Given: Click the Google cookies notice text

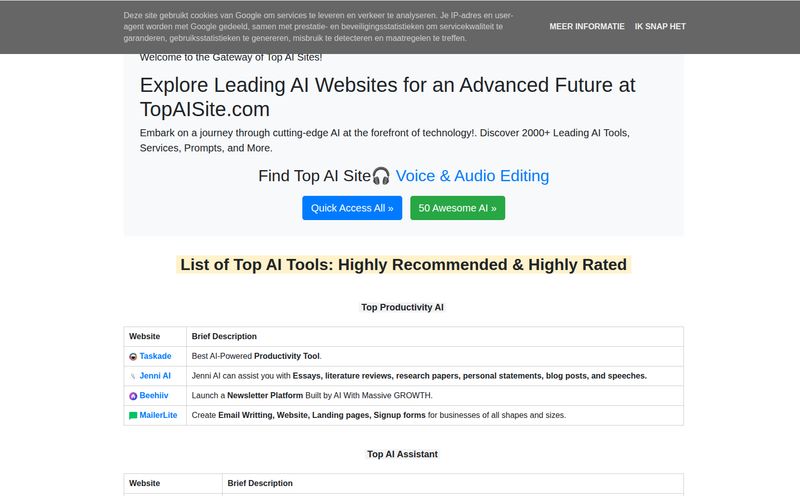Looking at the screenshot, I should (x=318, y=27).
